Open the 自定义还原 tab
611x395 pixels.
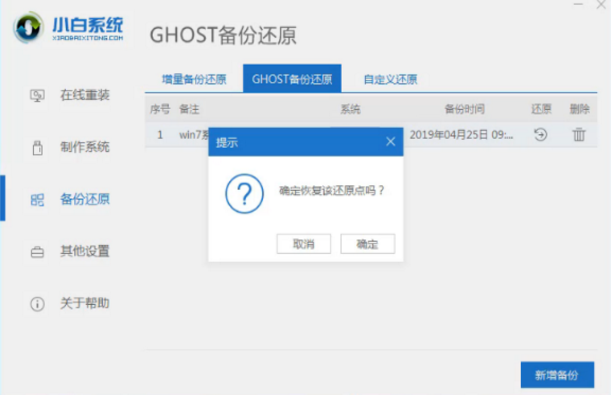point(390,79)
